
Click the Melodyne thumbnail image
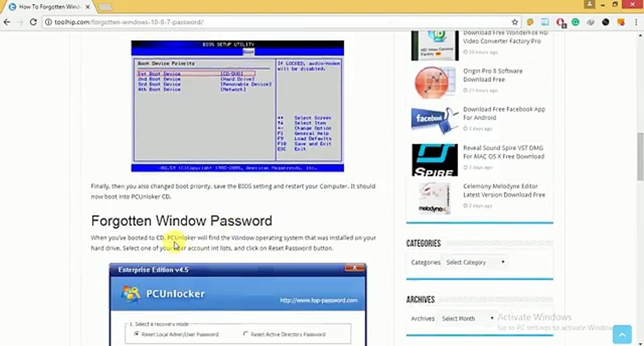pos(435,198)
